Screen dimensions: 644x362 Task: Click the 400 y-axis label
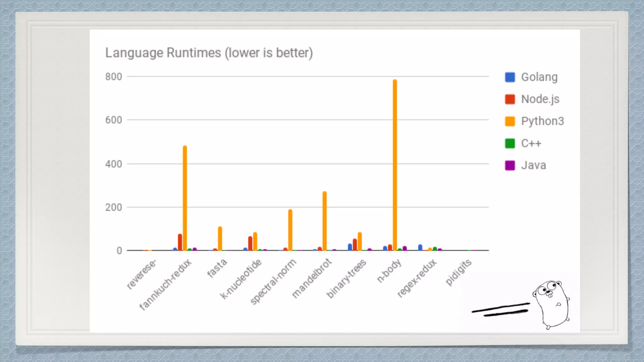click(114, 164)
